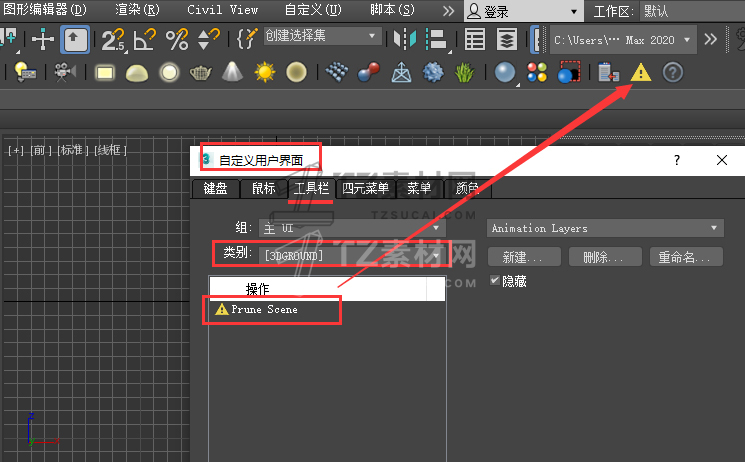This screenshot has width=745, height=462.
Task: Click the edit named selection sets braces icon
Action: [x=247, y=39]
